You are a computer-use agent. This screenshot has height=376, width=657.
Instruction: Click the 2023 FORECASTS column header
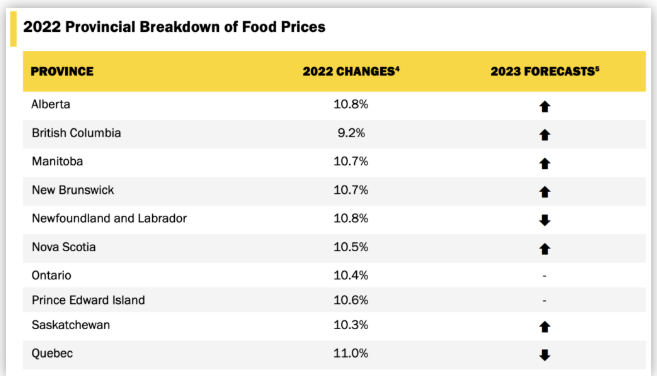pos(545,71)
